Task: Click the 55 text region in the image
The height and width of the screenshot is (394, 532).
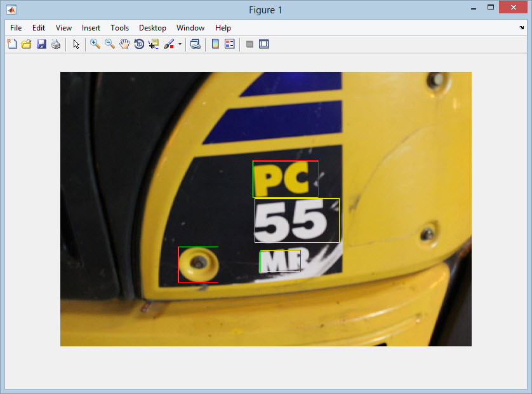Action: pyautogui.click(x=297, y=221)
